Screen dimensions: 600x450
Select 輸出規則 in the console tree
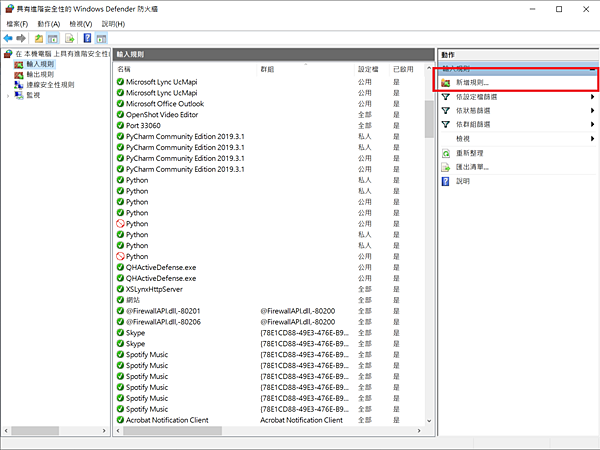40,75
